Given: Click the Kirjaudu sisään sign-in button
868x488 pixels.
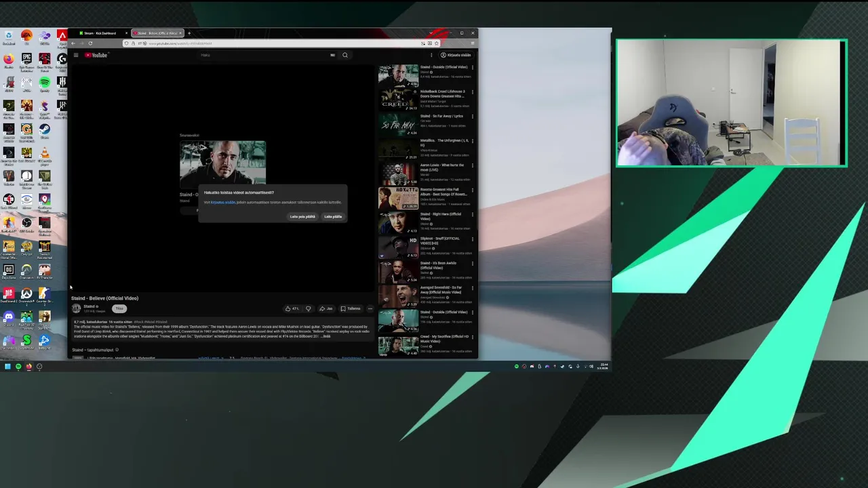Looking at the screenshot, I should 456,55.
